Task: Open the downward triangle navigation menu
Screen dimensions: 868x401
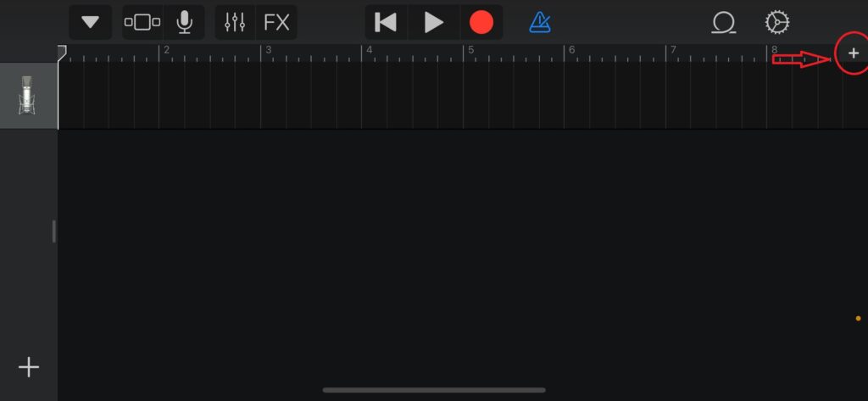Action: 90,23
